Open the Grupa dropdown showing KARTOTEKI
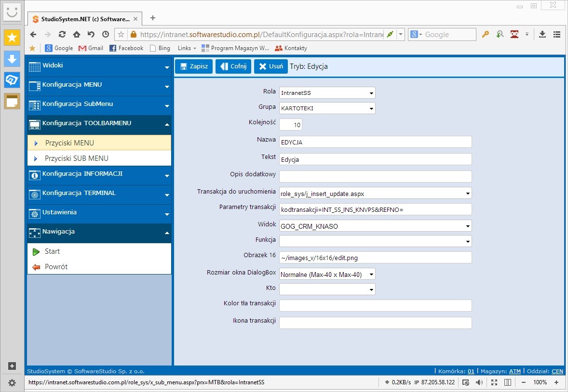 click(x=327, y=108)
